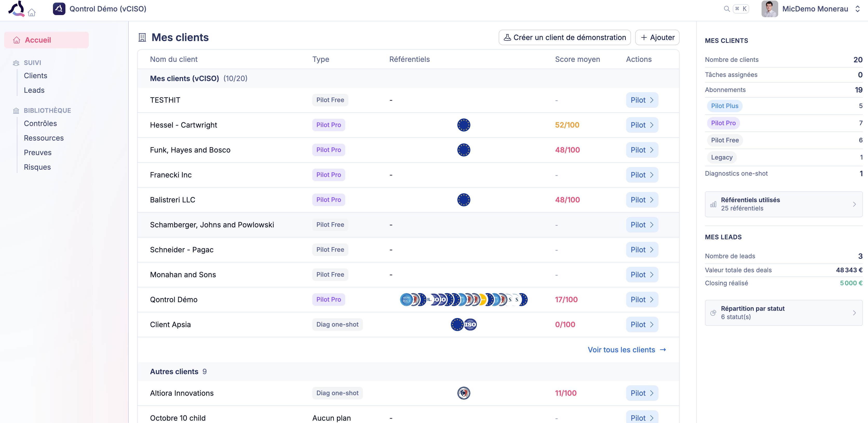Click Créer un client de démonstration
This screenshot has height=423, width=868.
tap(564, 37)
